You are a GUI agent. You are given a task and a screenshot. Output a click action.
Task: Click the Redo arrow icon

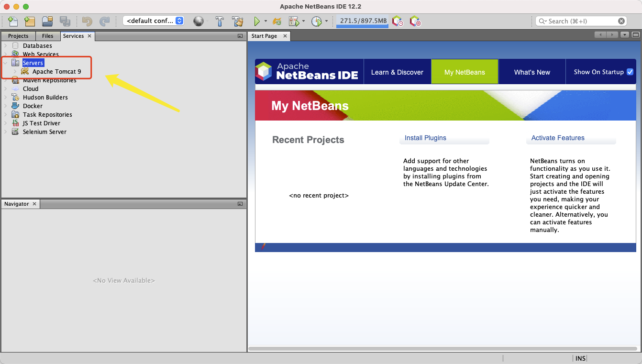click(x=104, y=21)
